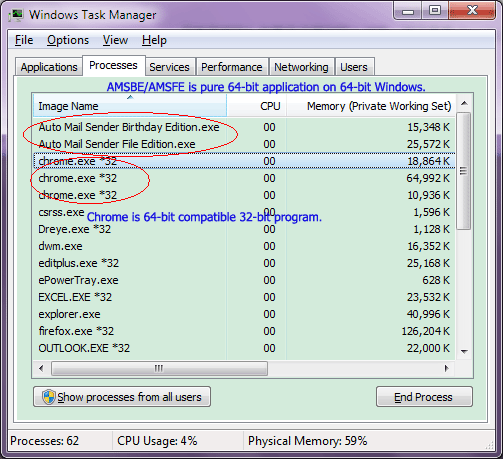Screen dimensions: 503x459
Task: Select the EXCEL.EXE *32 process
Action: pos(244,297)
